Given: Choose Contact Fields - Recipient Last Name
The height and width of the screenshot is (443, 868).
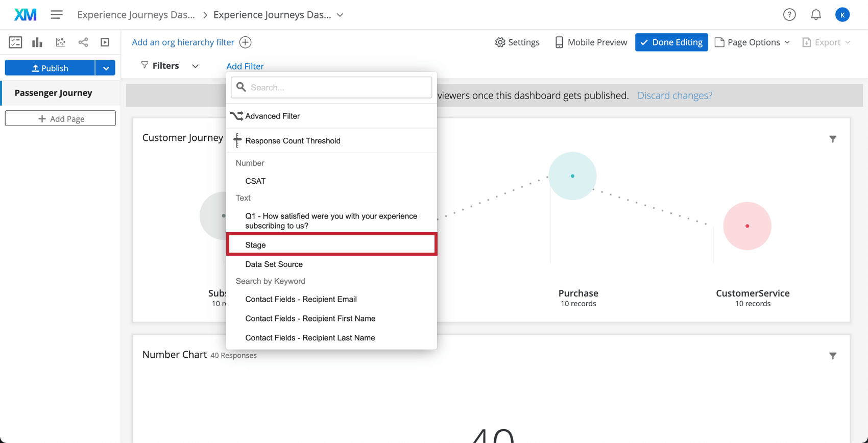Looking at the screenshot, I should (331, 338).
